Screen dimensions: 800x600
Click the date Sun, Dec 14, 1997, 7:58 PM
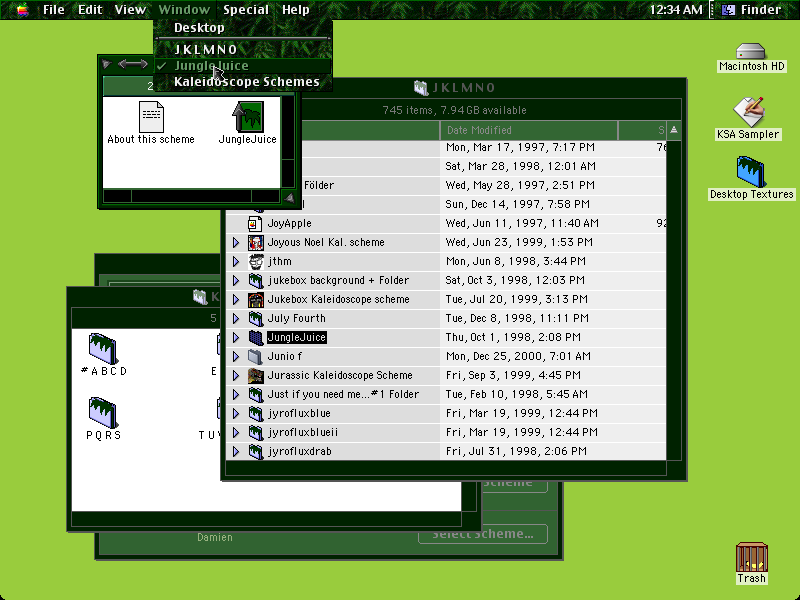click(517, 204)
